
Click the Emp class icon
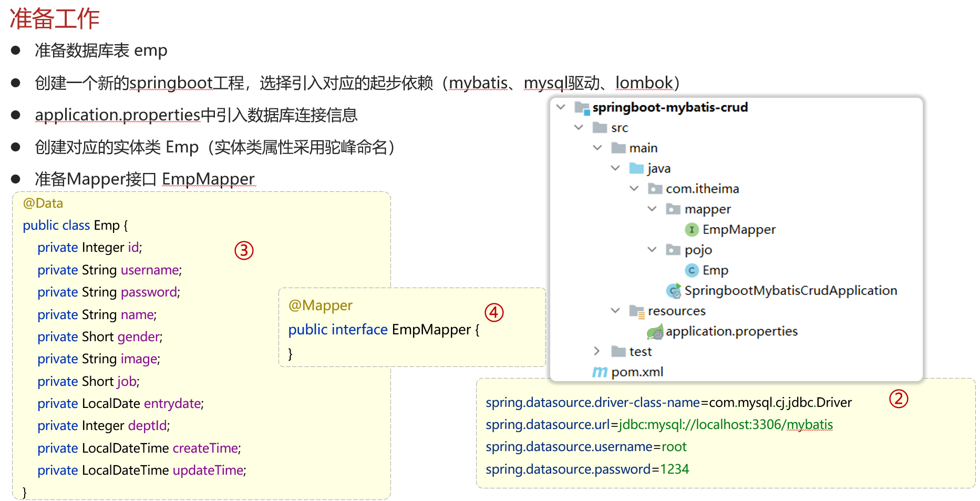(x=692, y=270)
